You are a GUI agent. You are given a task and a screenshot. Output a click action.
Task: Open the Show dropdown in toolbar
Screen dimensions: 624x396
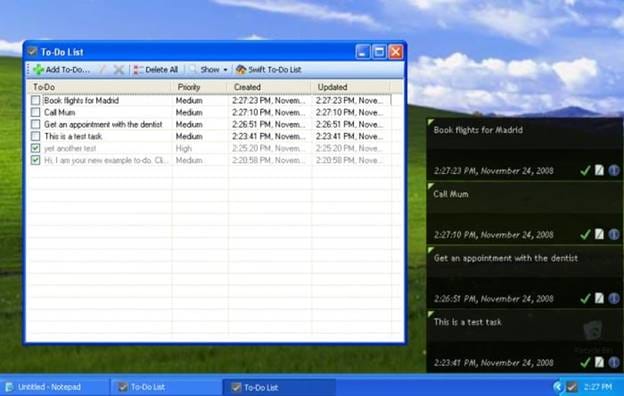(x=209, y=70)
